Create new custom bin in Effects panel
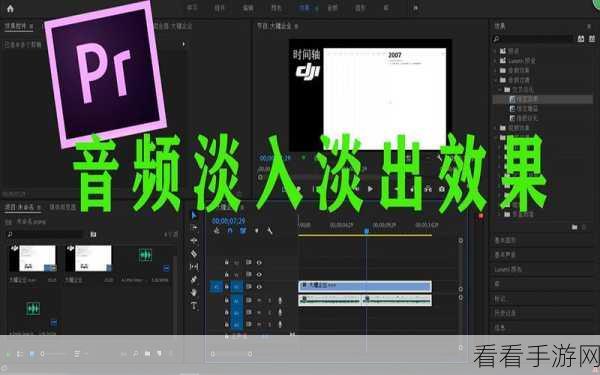The width and height of the screenshot is (600, 375). click(574, 227)
